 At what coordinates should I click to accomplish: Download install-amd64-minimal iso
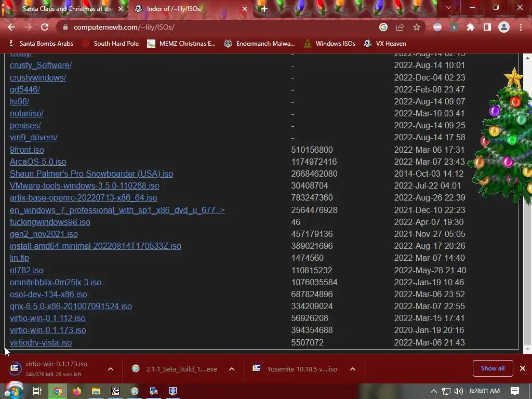pyautogui.click(x=96, y=246)
